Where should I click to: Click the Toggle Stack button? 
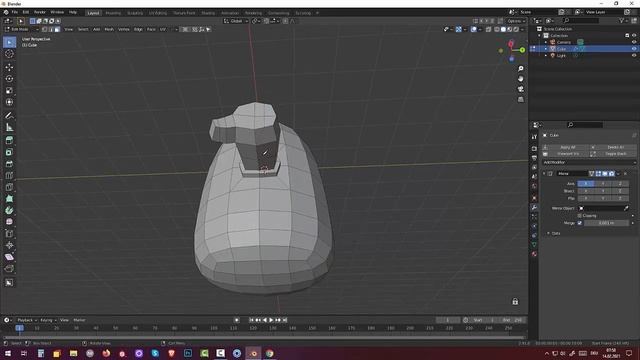click(x=613, y=154)
